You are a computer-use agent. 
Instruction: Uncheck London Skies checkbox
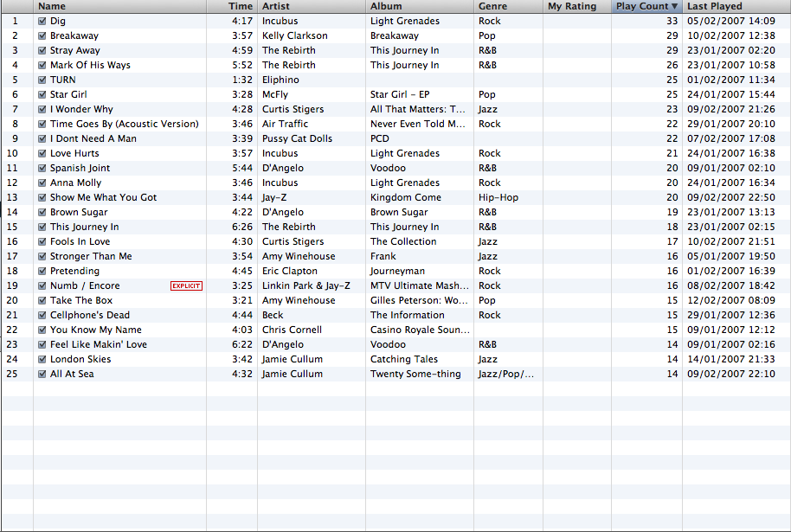pos(42,359)
